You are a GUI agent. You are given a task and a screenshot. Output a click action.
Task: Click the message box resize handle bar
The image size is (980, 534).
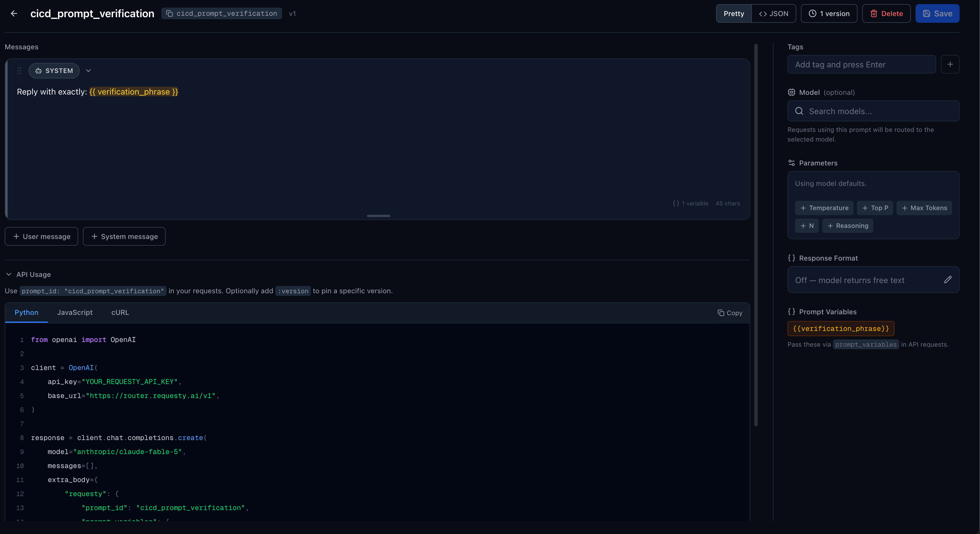(x=378, y=216)
